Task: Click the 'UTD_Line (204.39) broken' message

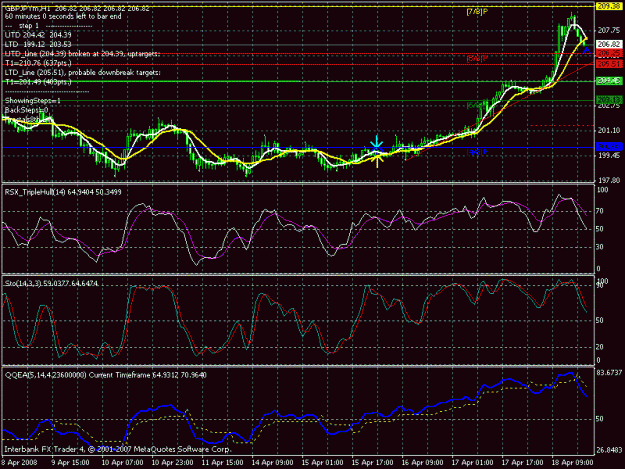Action: (82, 54)
